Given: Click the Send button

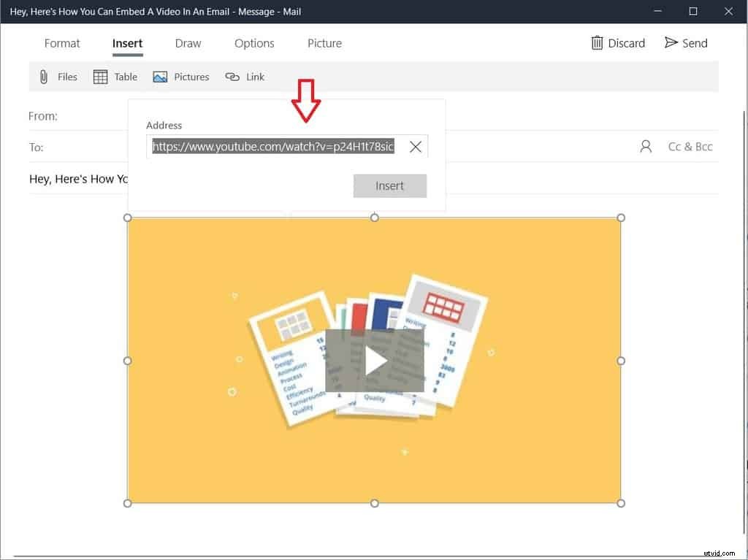Looking at the screenshot, I should 685,42.
